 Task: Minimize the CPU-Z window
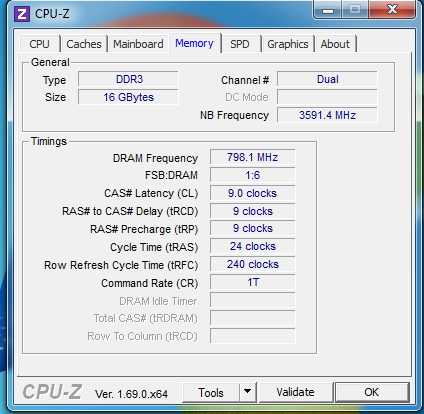click(328, 9)
